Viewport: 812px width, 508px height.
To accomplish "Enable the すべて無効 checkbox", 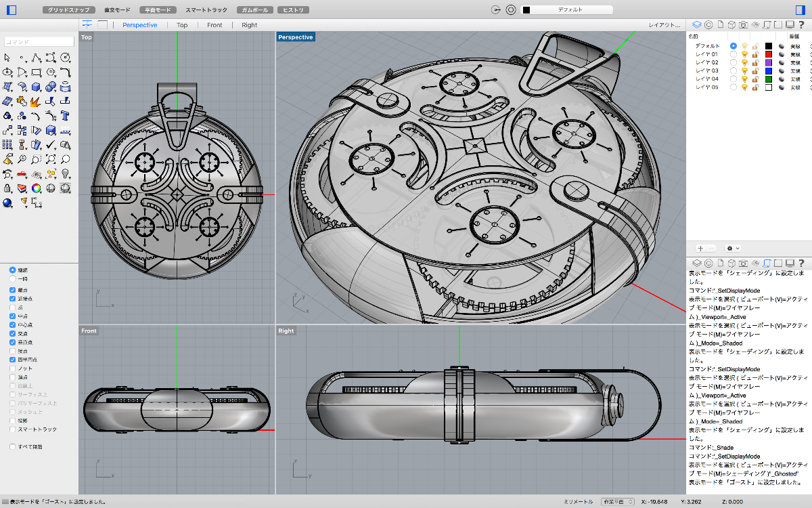I will click(x=12, y=446).
